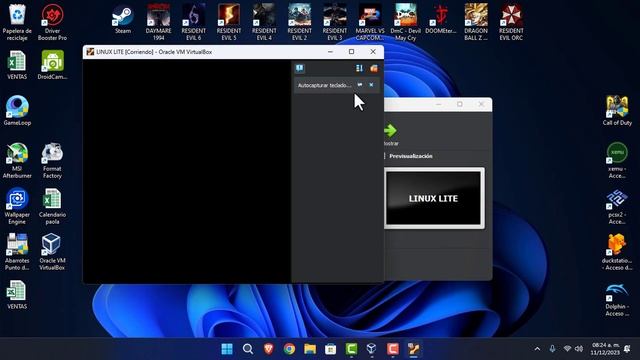Switch to the running VM taskbar icon
Viewport: 640px width, 360px height.
[413, 349]
